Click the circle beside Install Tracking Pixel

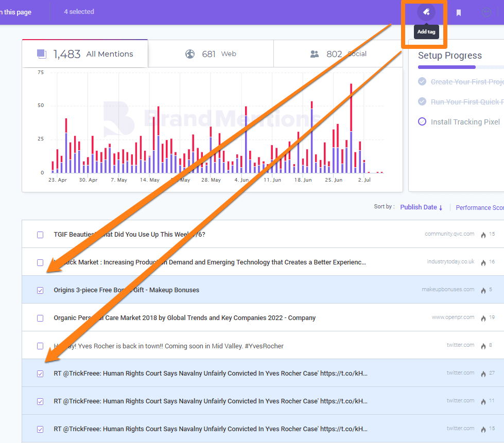click(422, 121)
